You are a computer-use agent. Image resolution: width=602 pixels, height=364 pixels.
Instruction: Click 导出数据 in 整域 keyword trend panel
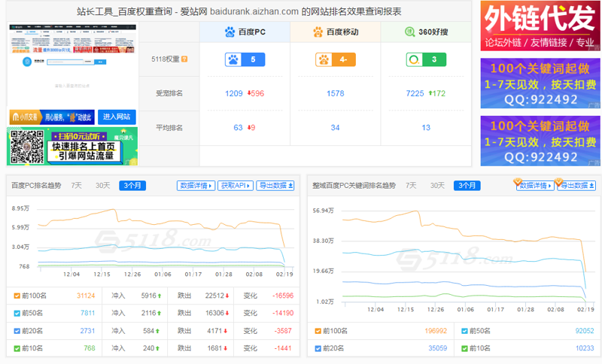(576, 186)
